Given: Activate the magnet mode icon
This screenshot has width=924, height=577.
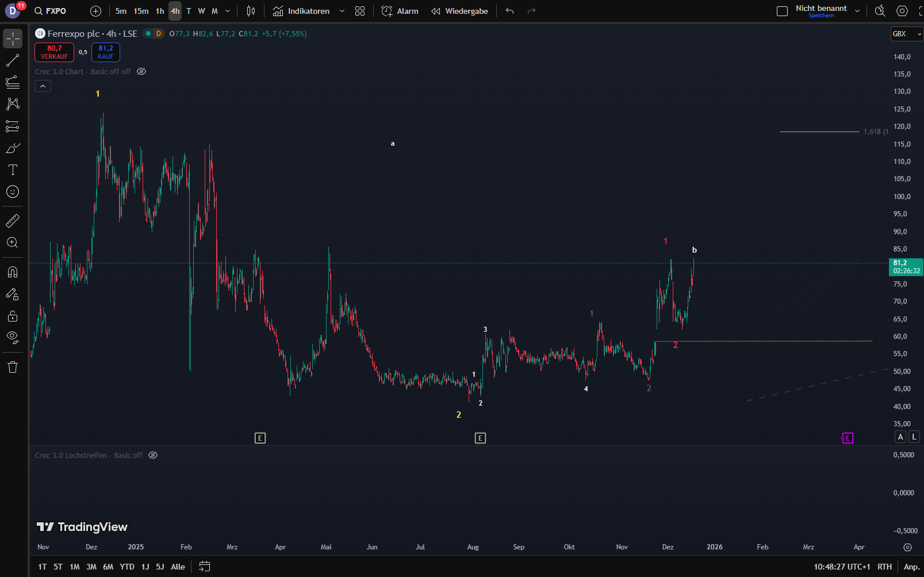Looking at the screenshot, I should point(13,272).
